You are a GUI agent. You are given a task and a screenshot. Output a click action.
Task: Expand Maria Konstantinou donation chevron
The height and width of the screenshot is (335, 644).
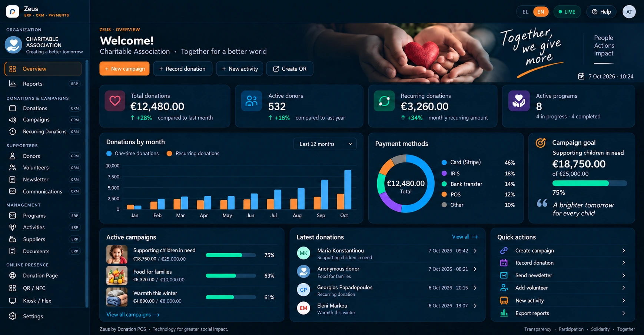475,251
